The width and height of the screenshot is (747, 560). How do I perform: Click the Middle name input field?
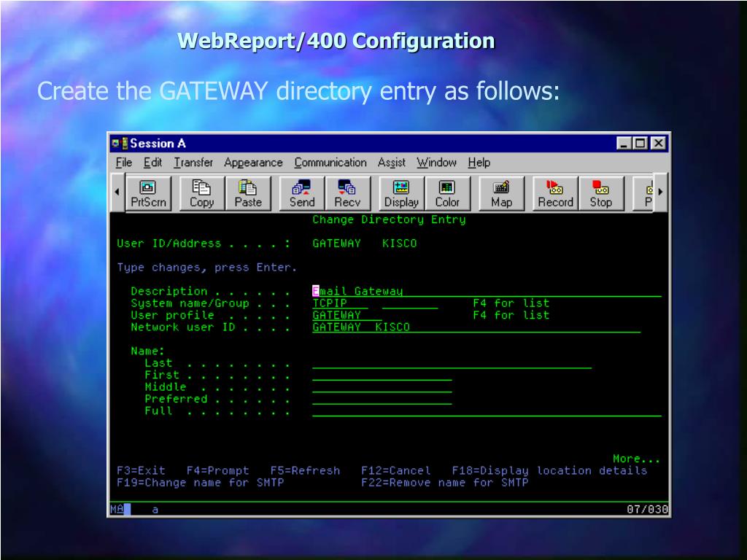coord(382,387)
